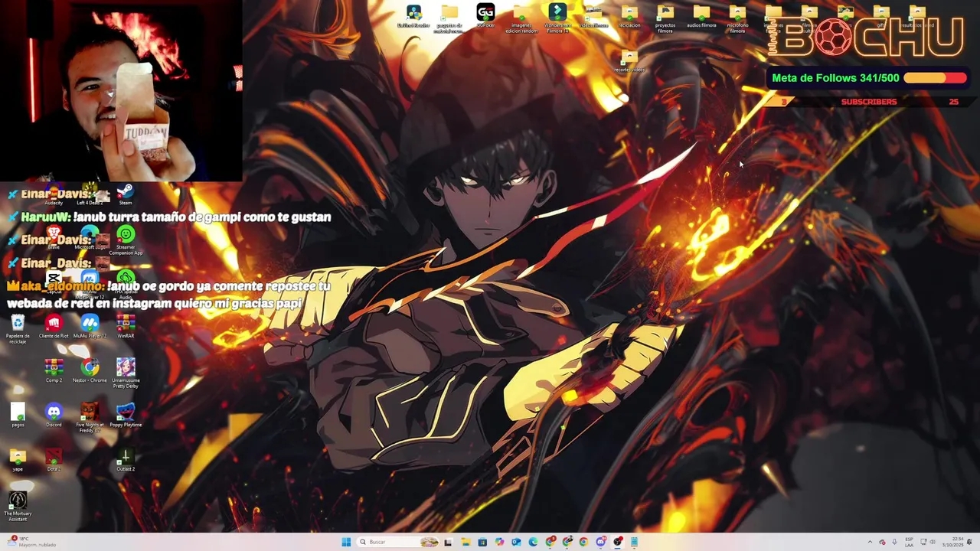Open the 'recortes videos' desktop folder
Screen dimensions: 980x551
tap(629, 61)
